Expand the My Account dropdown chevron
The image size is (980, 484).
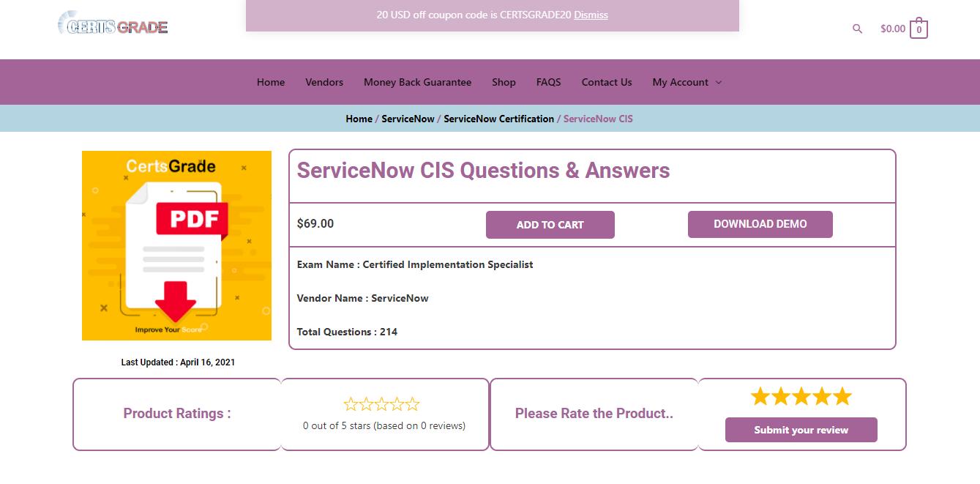point(718,83)
